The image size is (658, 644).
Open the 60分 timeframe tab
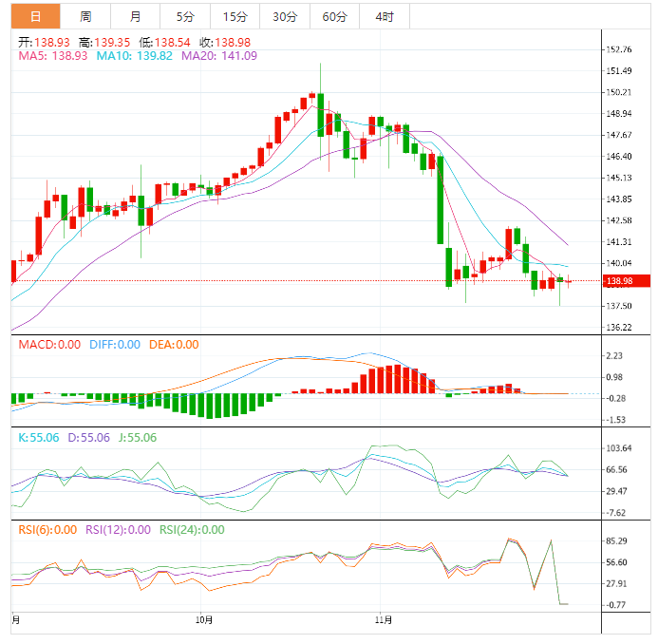coord(335,16)
